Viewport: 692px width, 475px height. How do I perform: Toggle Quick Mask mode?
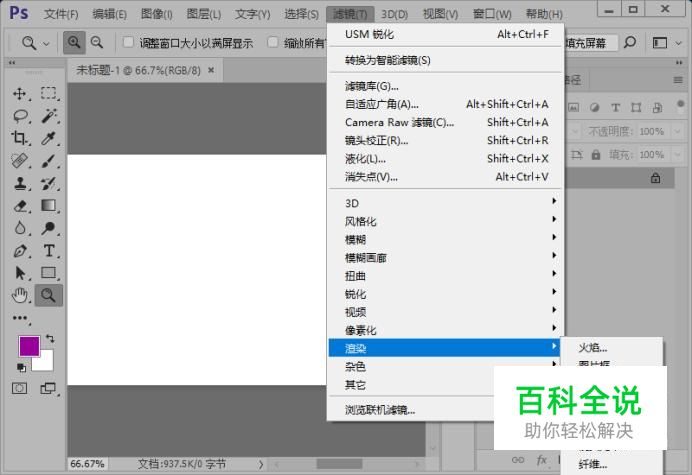tap(19, 388)
